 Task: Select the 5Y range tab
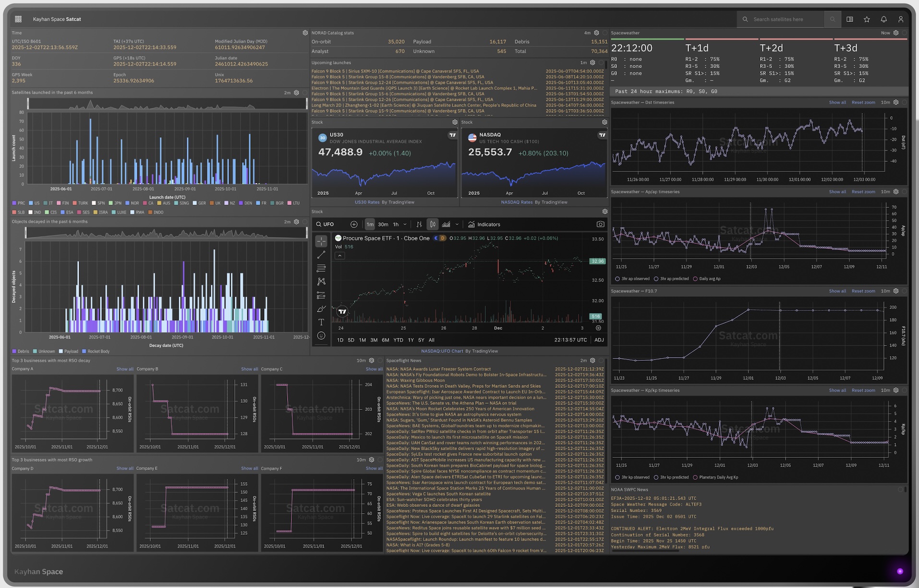(421, 340)
